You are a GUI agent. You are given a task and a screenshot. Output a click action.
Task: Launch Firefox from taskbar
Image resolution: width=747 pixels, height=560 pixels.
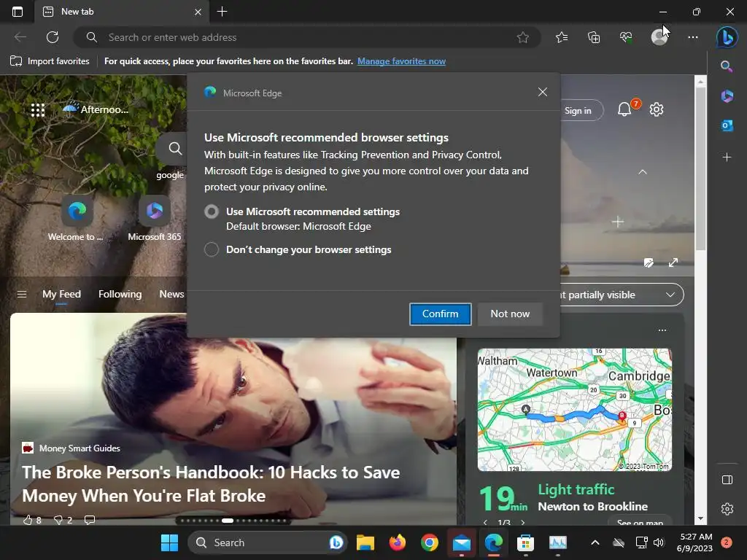click(x=398, y=542)
